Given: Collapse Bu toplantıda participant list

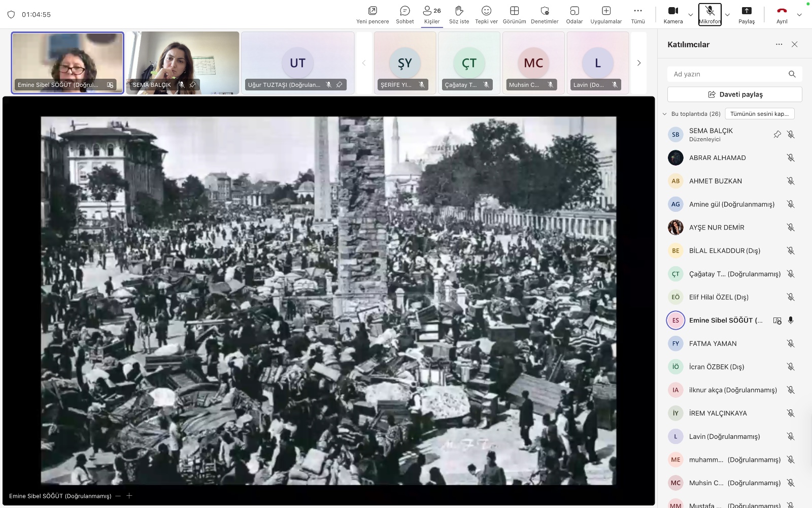Looking at the screenshot, I should tap(665, 114).
